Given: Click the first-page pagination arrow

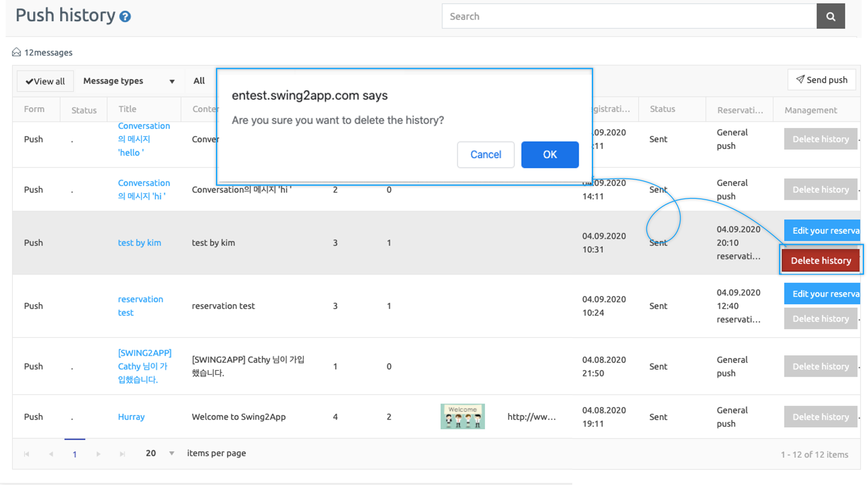Looking at the screenshot, I should coord(26,454).
